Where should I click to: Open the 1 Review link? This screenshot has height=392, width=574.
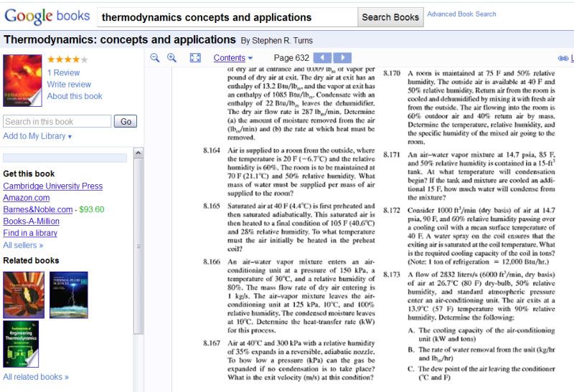pos(63,73)
